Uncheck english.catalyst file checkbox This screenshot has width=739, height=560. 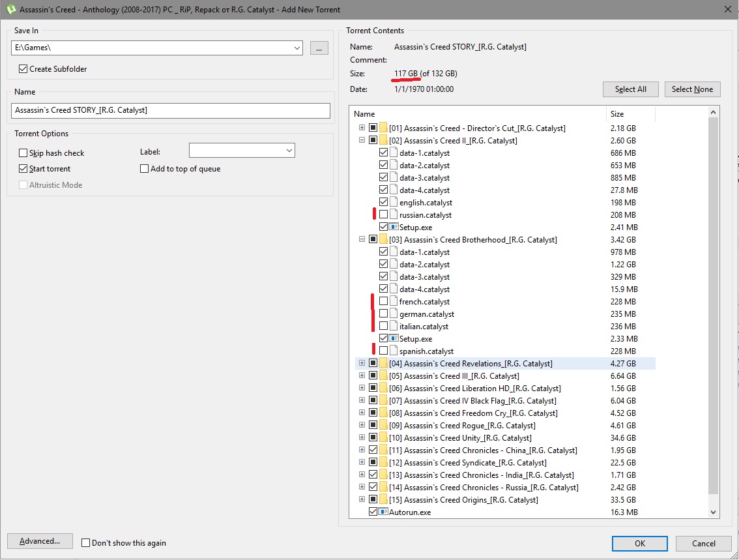383,202
